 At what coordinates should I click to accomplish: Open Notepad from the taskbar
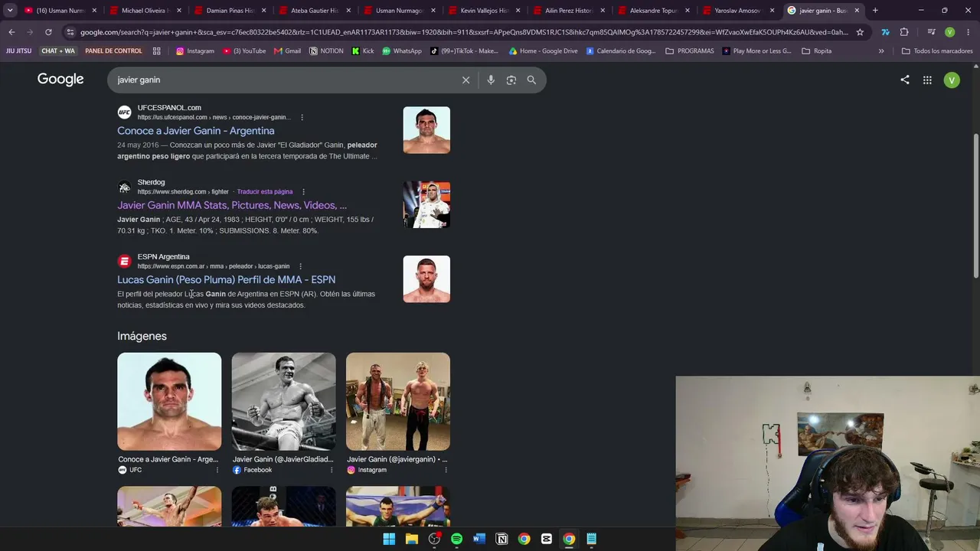pyautogui.click(x=591, y=539)
